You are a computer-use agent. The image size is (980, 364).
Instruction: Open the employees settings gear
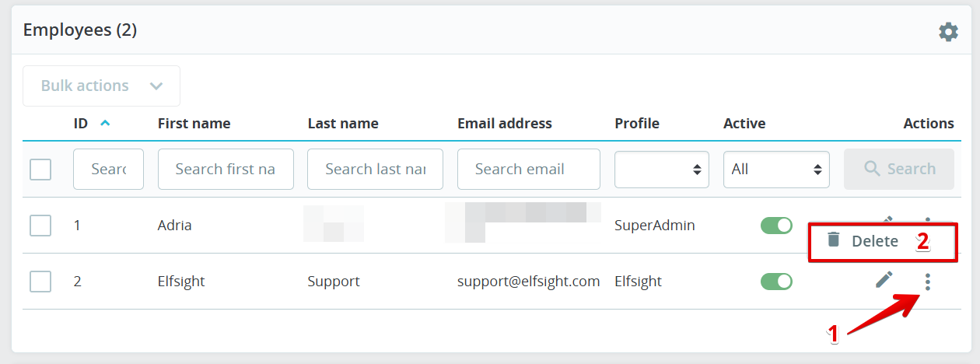pos(948,32)
